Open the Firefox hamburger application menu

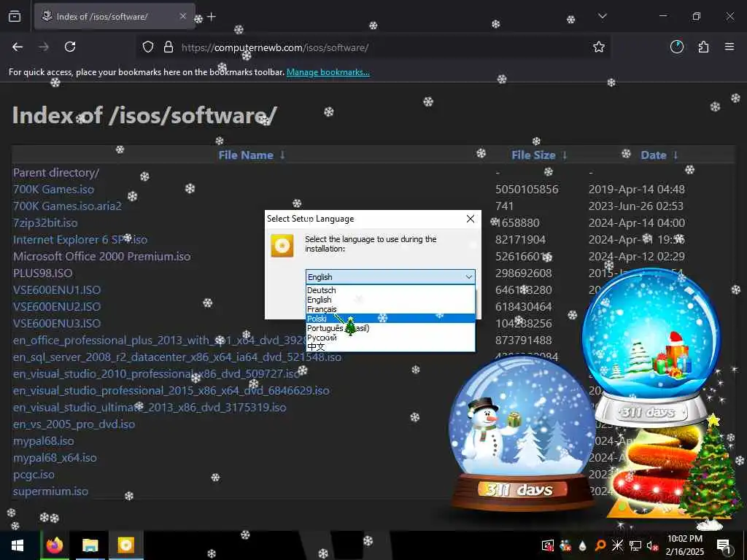[729, 47]
